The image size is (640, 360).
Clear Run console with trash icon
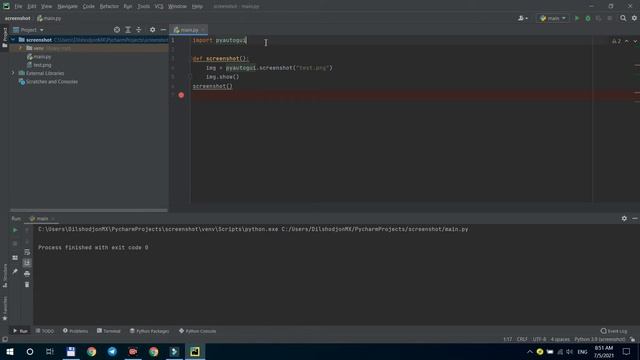(27, 284)
